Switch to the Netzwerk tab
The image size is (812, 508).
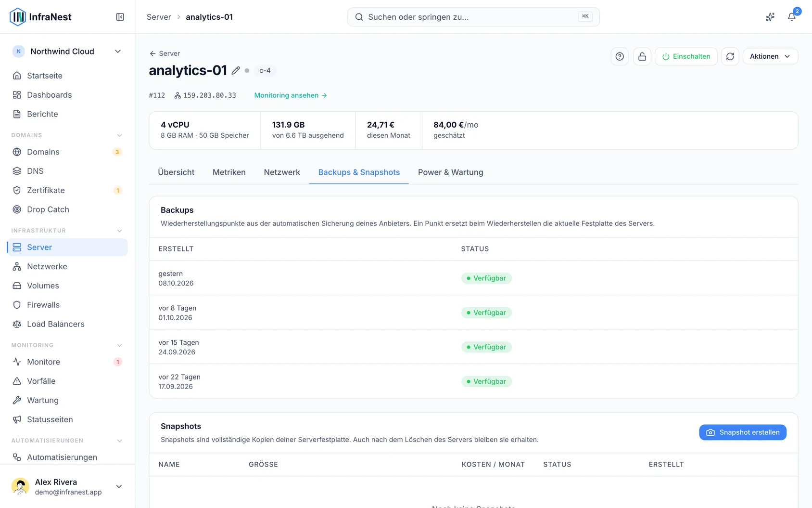(282, 172)
